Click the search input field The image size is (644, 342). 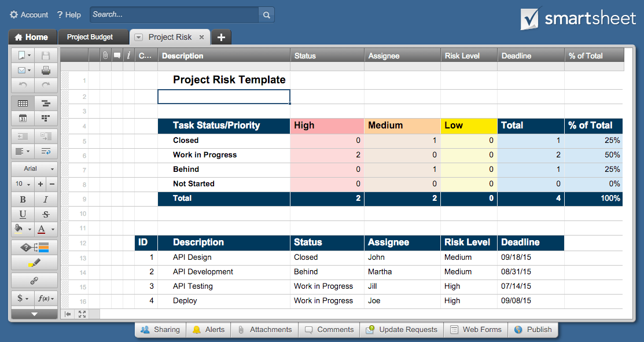click(174, 15)
